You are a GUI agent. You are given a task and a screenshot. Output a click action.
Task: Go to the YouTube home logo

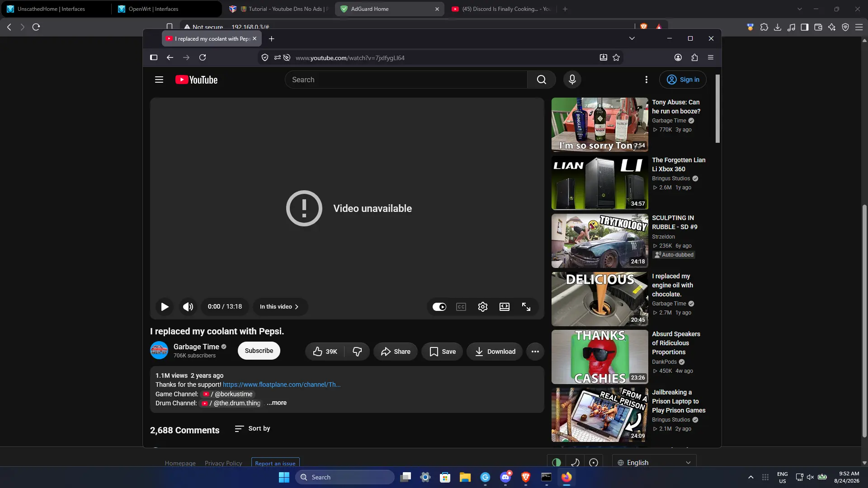197,80
